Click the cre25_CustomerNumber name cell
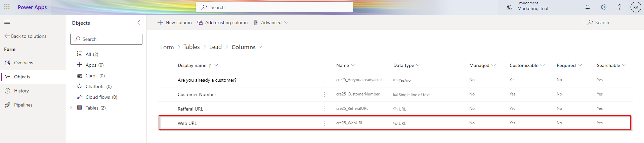The height and width of the screenshot is (143, 644). (358, 94)
